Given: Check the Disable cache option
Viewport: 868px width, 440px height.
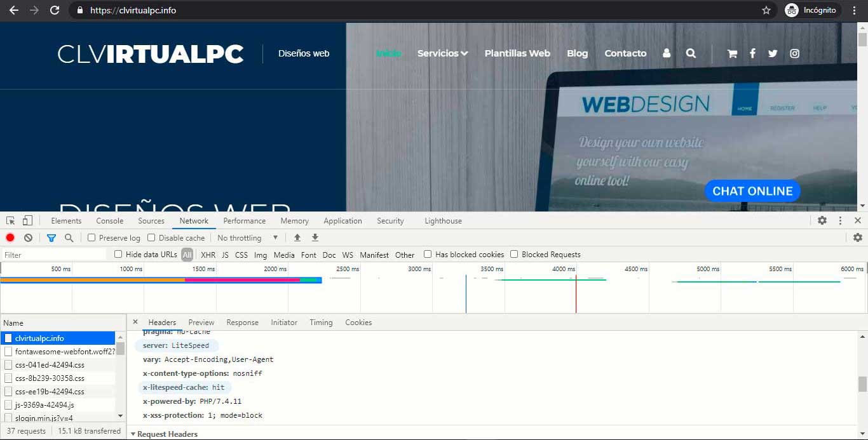Looking at the screenshot, I should click(151, 237).
